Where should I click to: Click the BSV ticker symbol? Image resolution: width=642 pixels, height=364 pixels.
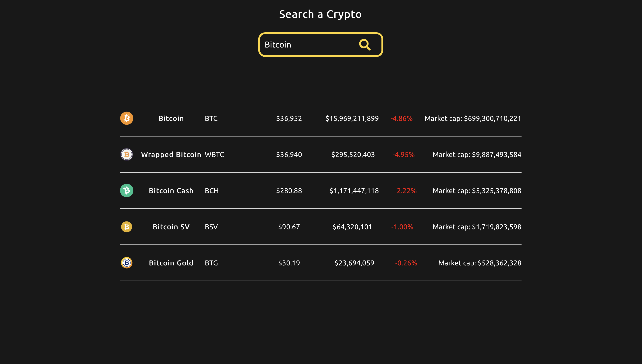(x=211, y=227)
